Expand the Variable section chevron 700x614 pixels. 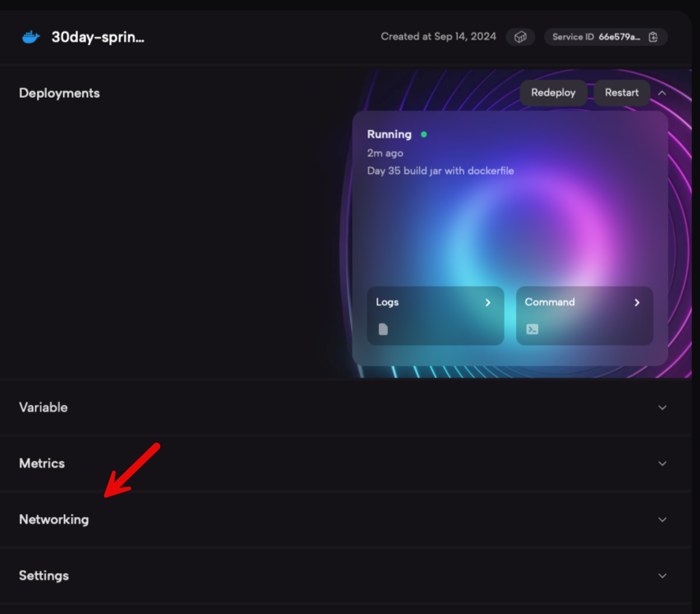pos(662,408)
